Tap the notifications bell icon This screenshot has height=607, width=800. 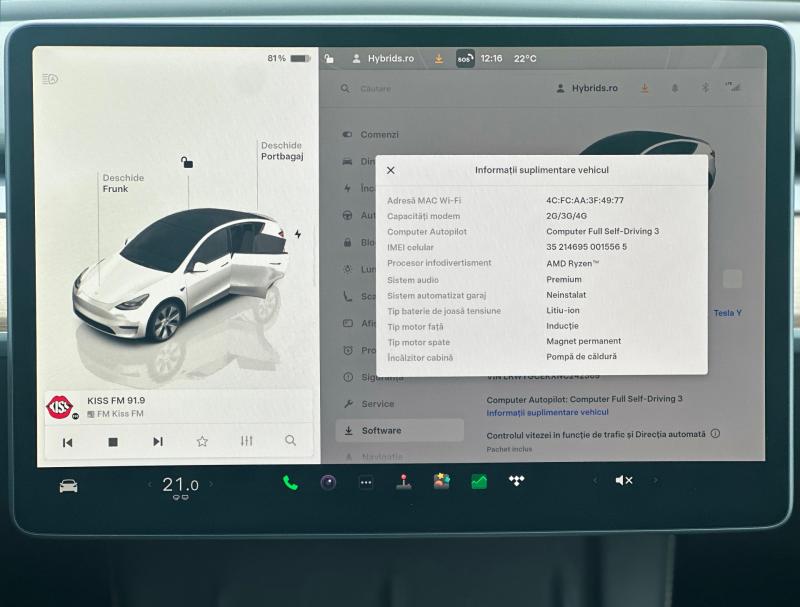pyautogui.click(x=674, y=88)
